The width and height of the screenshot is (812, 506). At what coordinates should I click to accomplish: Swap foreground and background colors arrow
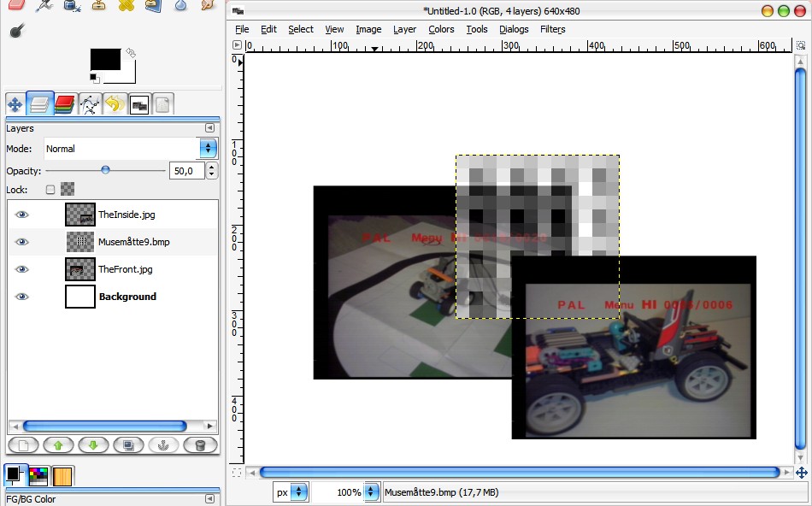point(131,53)
